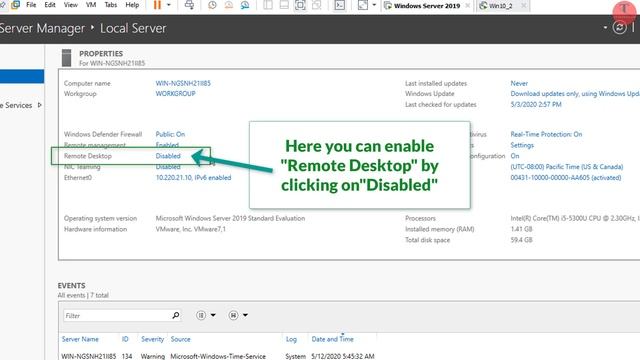Sort events by Date and Time column
640x360 pixels.
coord(332,339)
